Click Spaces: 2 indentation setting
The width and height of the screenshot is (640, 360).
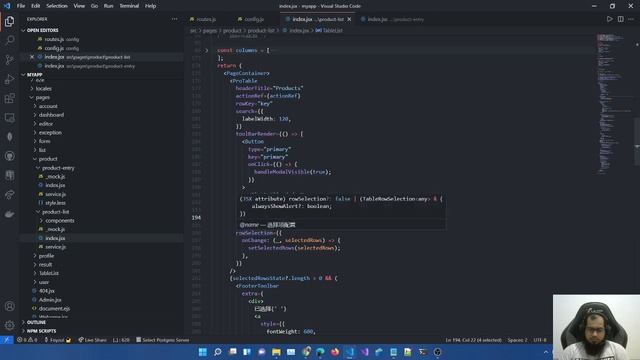pyautogui.click(x=517, y=340)
